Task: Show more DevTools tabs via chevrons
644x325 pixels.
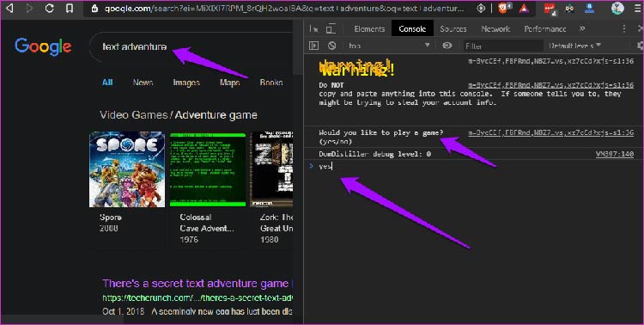Action: click(x=582, y=28)
